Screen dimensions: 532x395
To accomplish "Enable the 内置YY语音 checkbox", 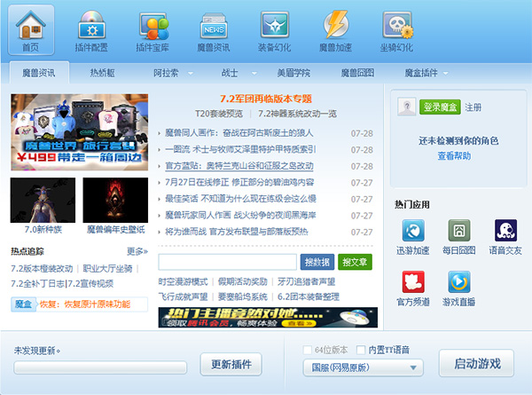I will click(x=361, y=350).
